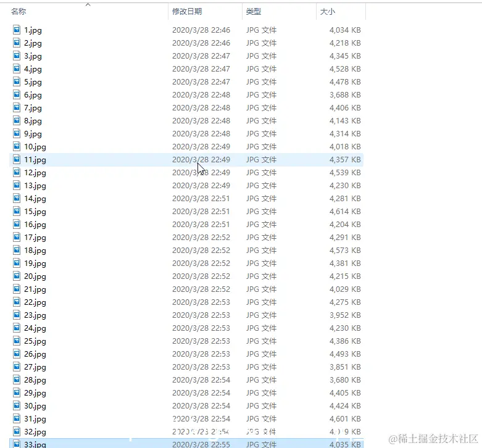Click the 18.jpg file icon
The height and width of the screenshot is (448, 482).
[17, 250]
